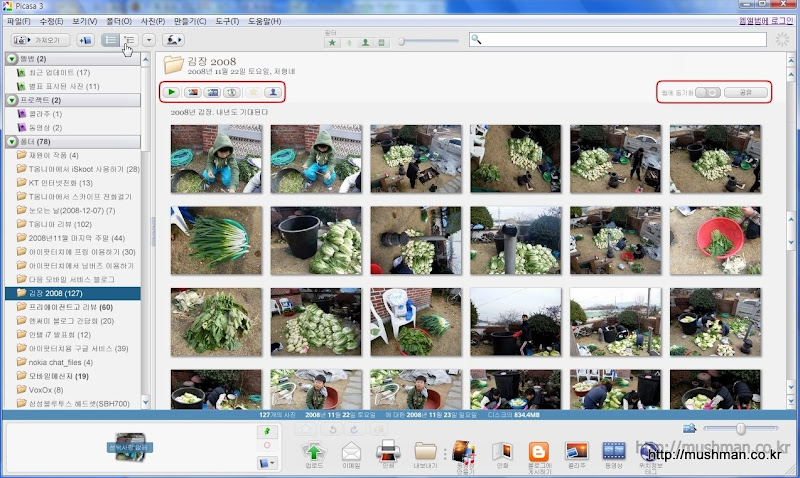The width and height of the screenshot is (800, 478).
Task: Open the first boy in green hoodie thumbnail
Action: [x=216, y=159]
